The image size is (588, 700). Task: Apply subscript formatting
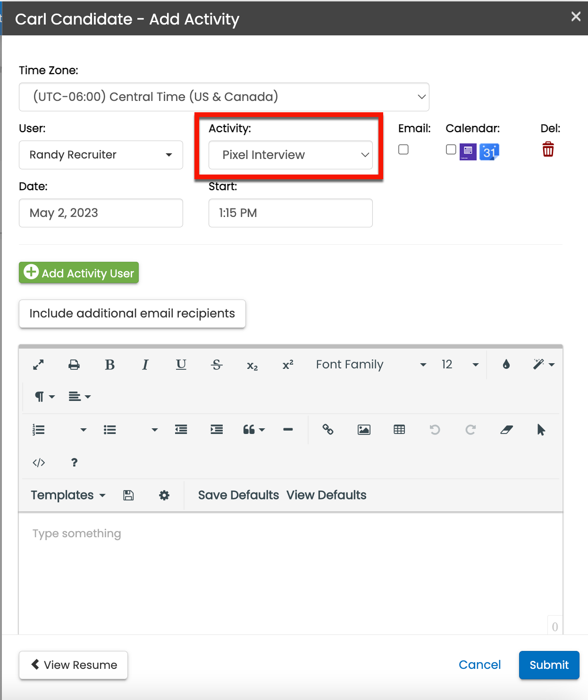252,366
